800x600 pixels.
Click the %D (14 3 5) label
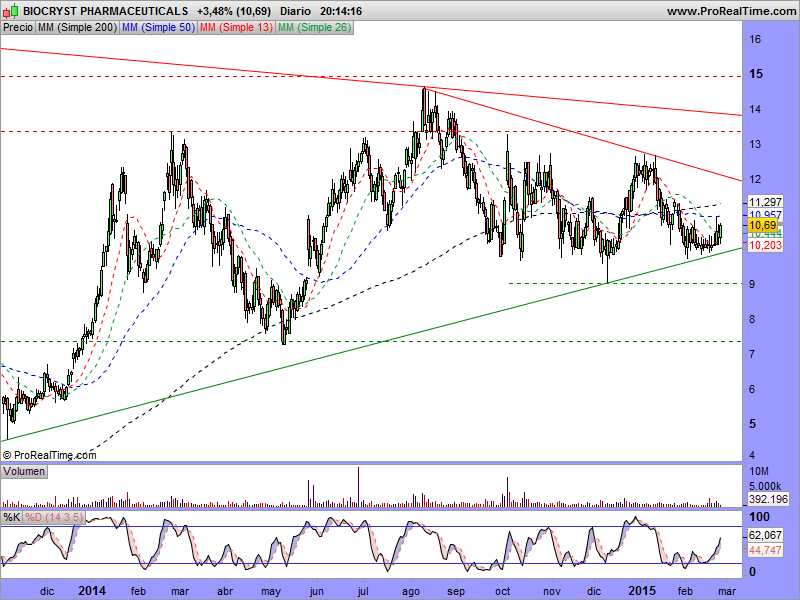pos(54,517)
